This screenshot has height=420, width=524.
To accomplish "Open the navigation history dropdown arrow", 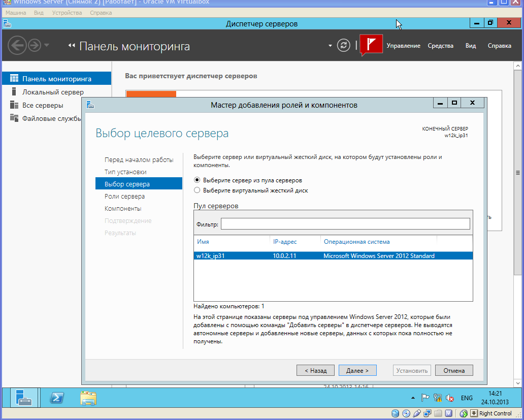I will click(46, 45).
